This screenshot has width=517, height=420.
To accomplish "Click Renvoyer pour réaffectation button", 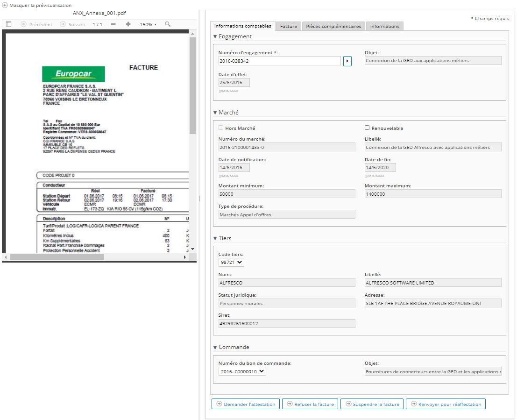I will (446, 404).
